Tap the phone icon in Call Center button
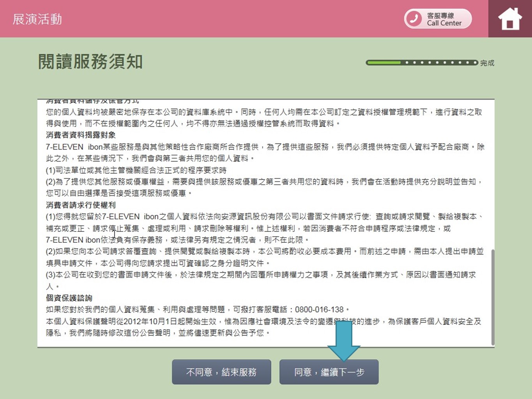The height and width of the screenshot is (399, 532). pos(414,19)
